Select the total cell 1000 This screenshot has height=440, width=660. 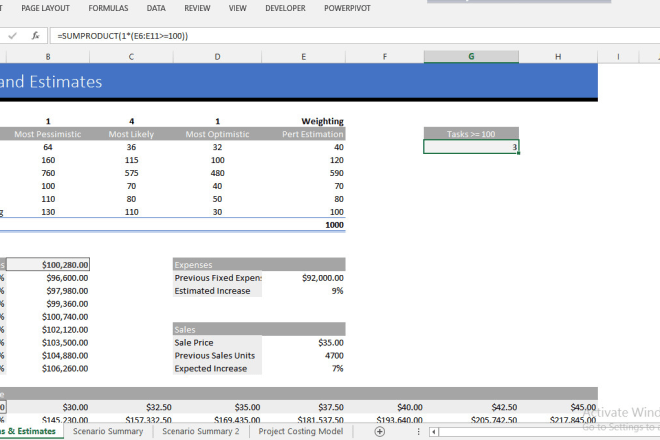tap(303, 225)
